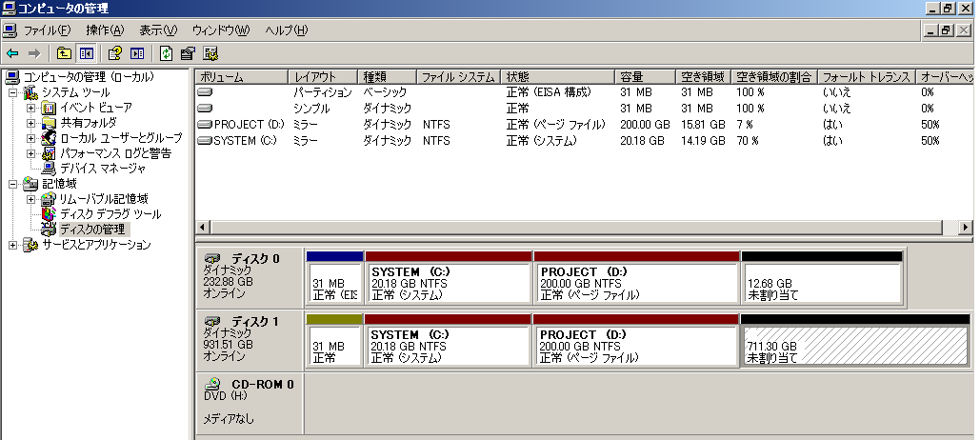Viewport: 980px width, 440px height.
Task: Click the green Refresh toolbar icon
Action: [167, 53]
